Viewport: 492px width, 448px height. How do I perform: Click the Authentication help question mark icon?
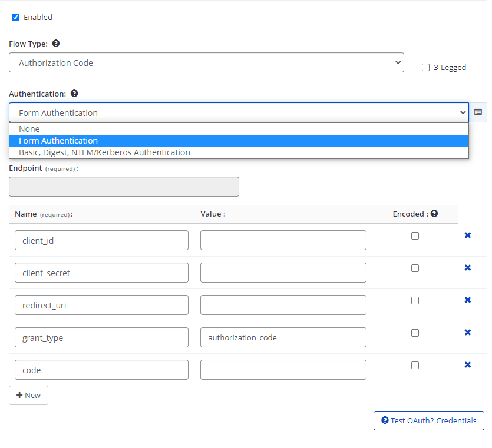pyautogui.click(x=74, y=93)
